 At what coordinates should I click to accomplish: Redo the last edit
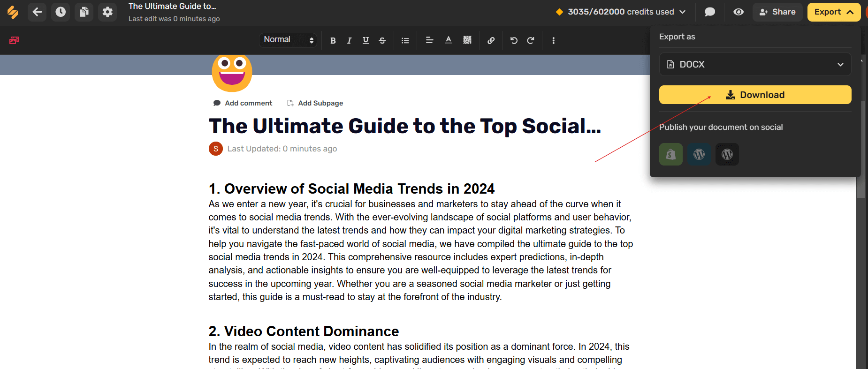pyautogui.click(x=531, y=40)
